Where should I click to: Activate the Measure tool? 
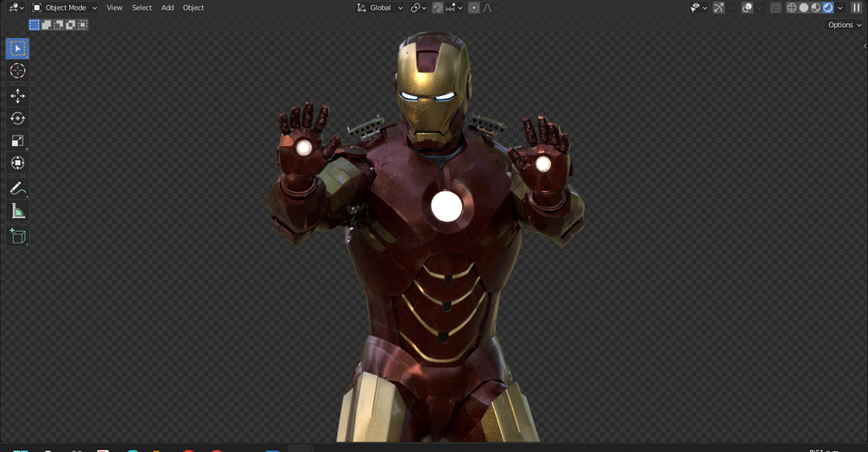pos(18,211)
